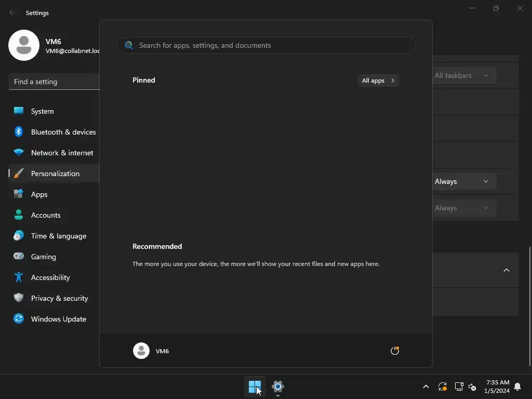The image size is (532, 399).
Task: Open the Settings gear icon in taskbar
Action: pyautogui.click(x=277, y=387)
